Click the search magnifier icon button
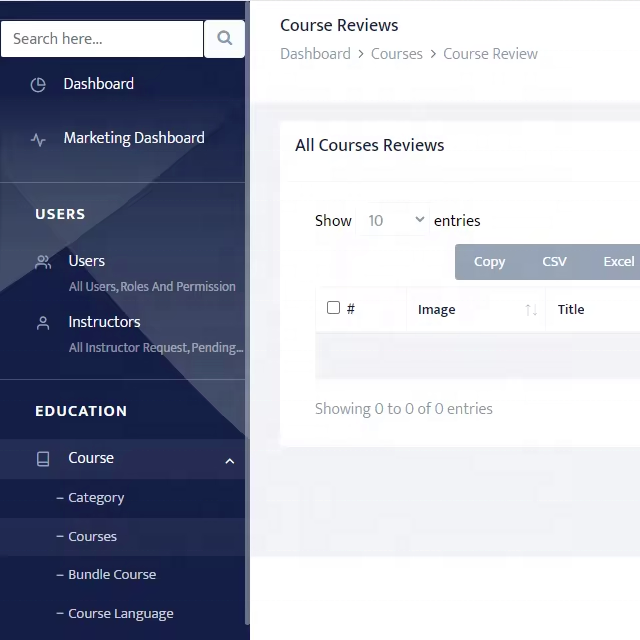The height and width of the screenshot is (640, 640). pyautogui.click(x=224, y=39)
